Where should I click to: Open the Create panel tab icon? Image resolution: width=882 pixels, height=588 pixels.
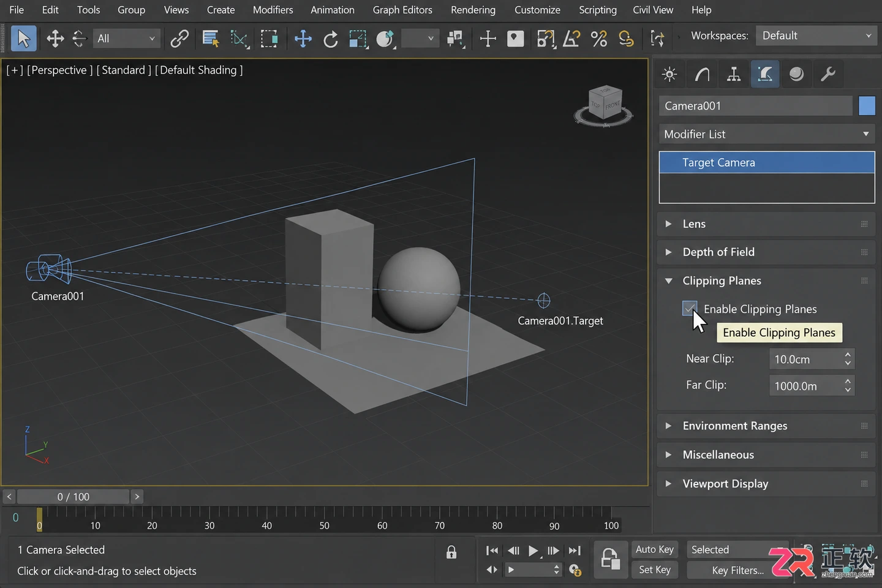click(x=669, y=74)
